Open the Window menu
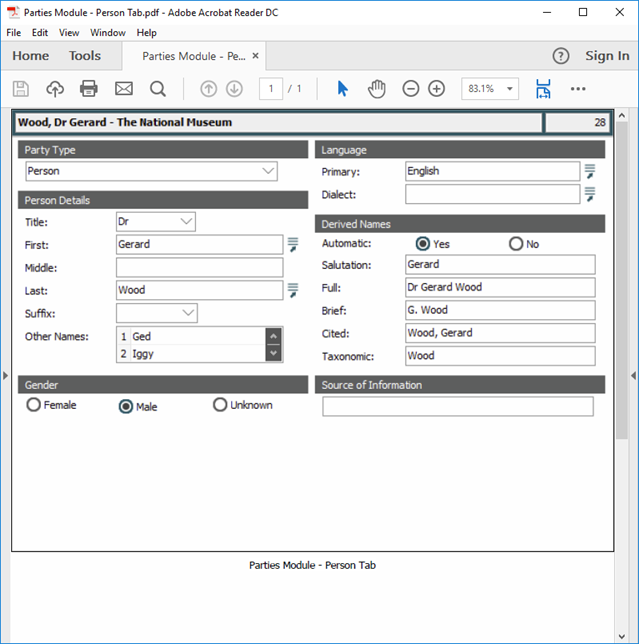 [x=108, y=33]
